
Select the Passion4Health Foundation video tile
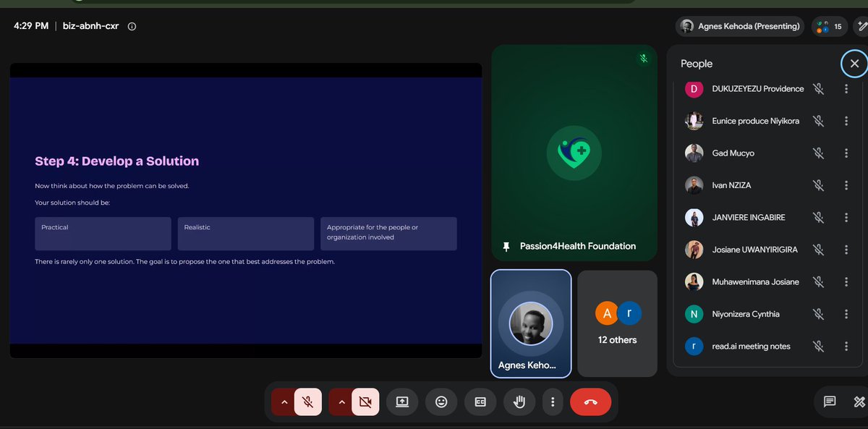tap(574, 153)
